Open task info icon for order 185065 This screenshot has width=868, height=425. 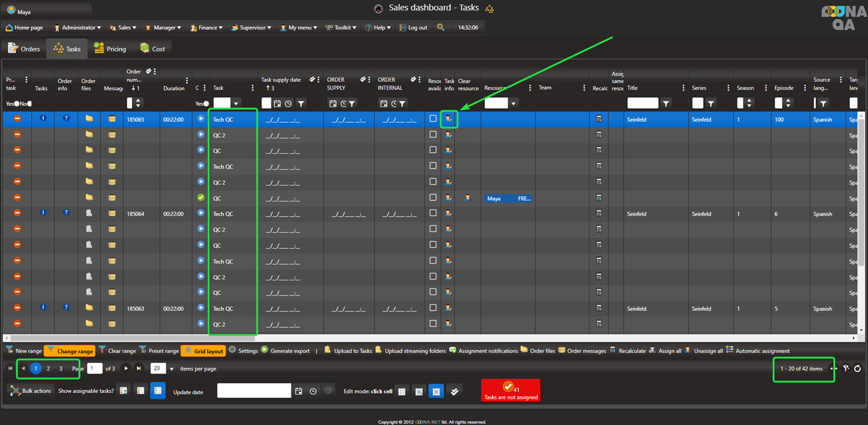448,118
